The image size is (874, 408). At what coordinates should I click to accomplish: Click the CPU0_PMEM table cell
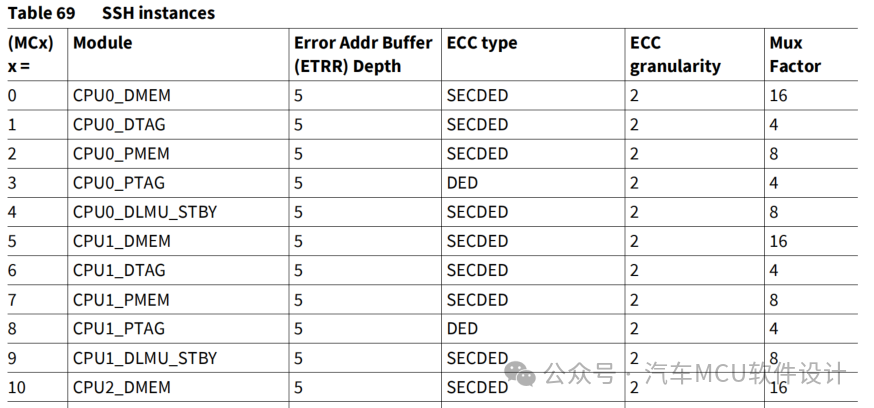(121, 154)
